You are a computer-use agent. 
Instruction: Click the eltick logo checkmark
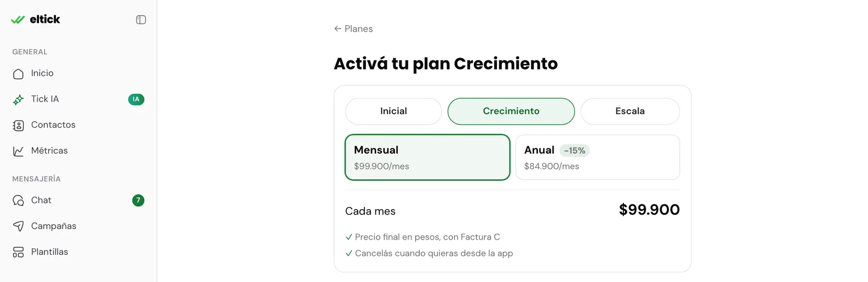(18, 20)
